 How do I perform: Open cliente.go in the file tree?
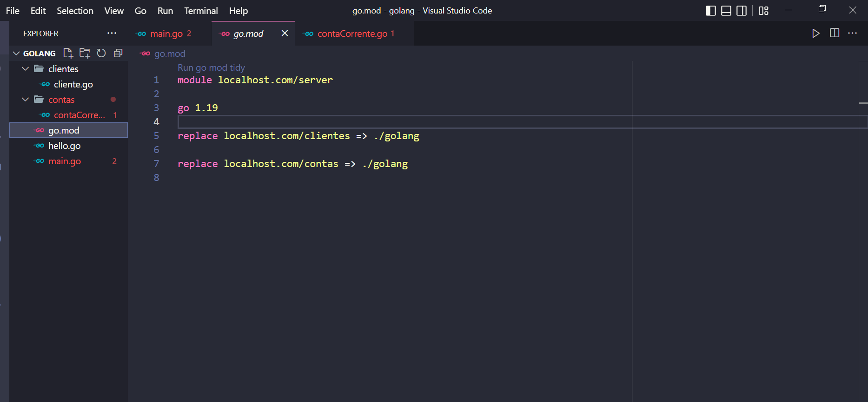68,84
